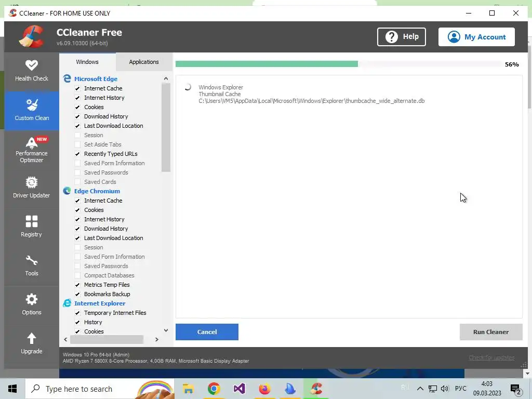Click the v6.09.10300 version text
The width and height of the screenshot is (532, 399).
82,44
